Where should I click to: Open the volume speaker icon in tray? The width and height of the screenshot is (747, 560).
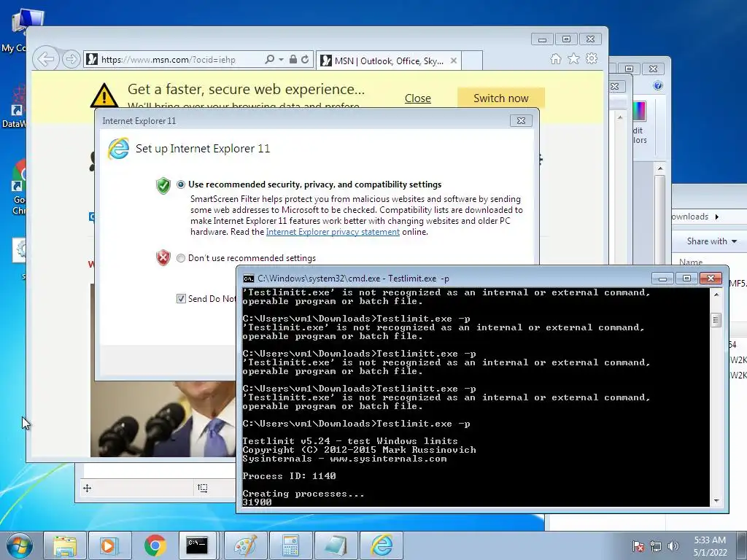coord(673,546)
